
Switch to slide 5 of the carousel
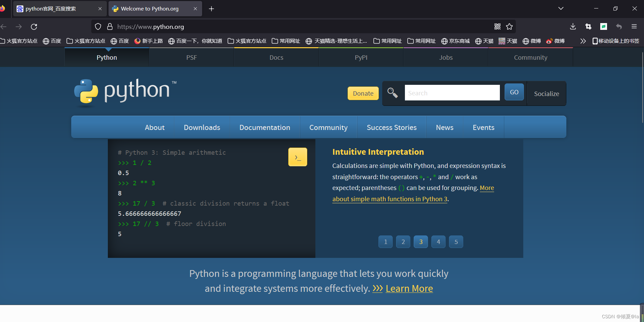[x=456, y=242]
